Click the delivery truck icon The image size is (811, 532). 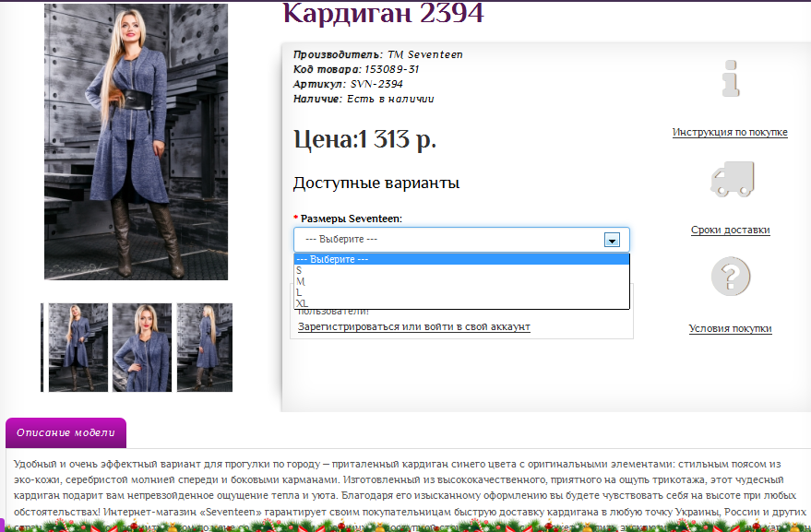[732, 179]
